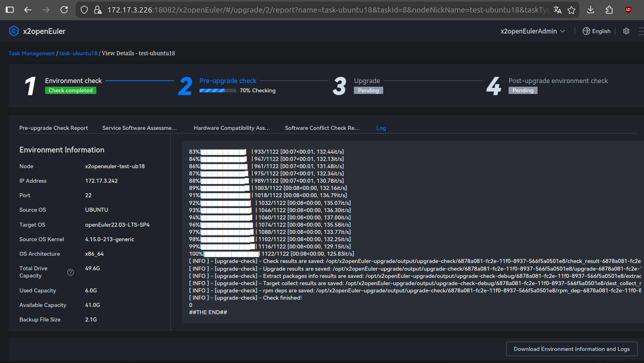Viewport: 644px width, 363px height.
Task: Click the translate page icon
Action: pos(557,10)
